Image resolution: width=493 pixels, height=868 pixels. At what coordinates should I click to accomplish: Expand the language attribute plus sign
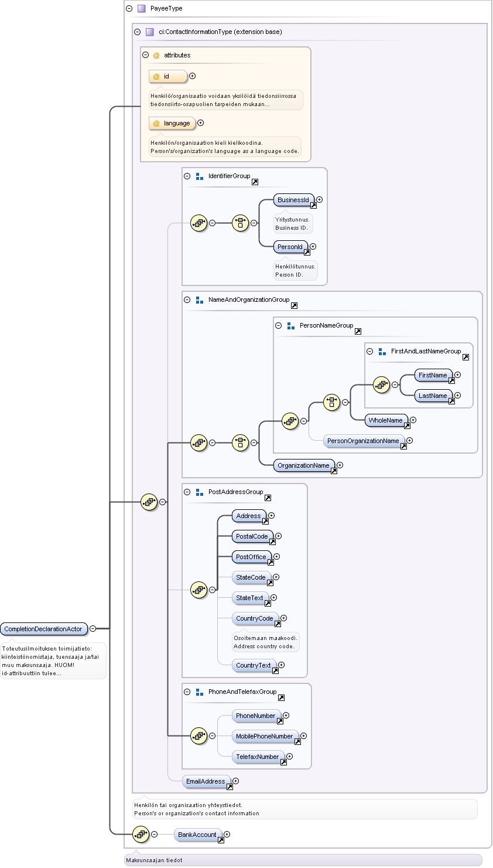coord(201,123)
